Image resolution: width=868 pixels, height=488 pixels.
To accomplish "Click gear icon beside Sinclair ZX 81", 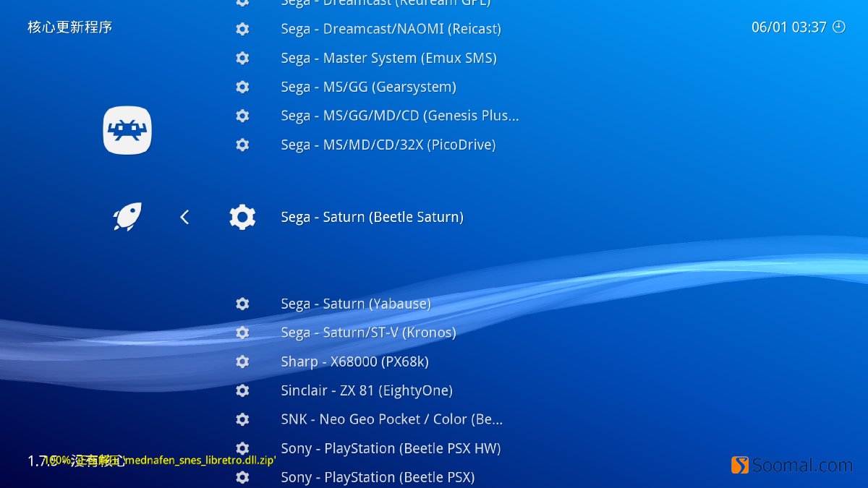I will pos(242,390).
